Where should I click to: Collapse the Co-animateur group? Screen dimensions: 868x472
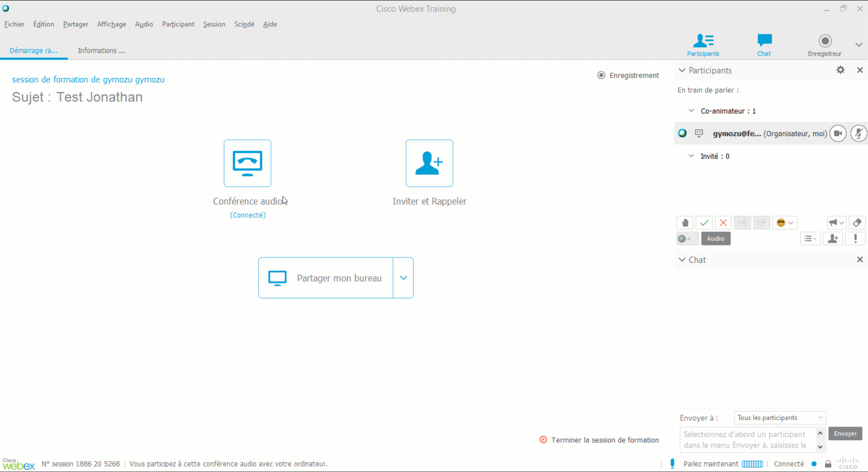[691, 111]
